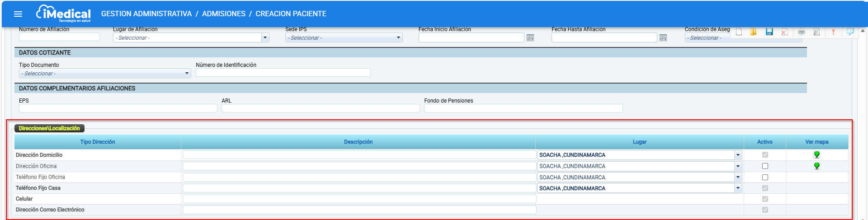Open calendar for Fecha Inicio Afiliación
868x220 pixels.
[x=530, y=38]
